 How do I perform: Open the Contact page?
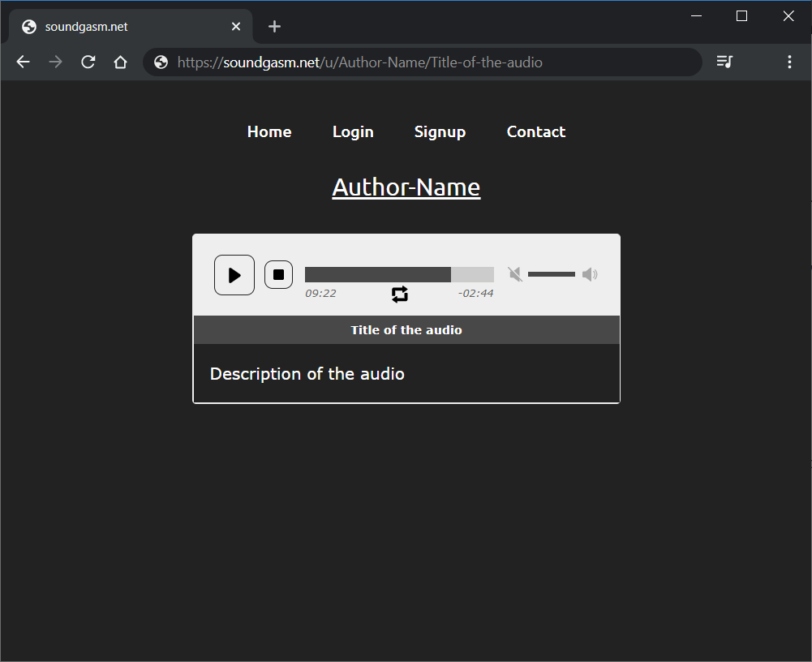click(x=536, y=131)
